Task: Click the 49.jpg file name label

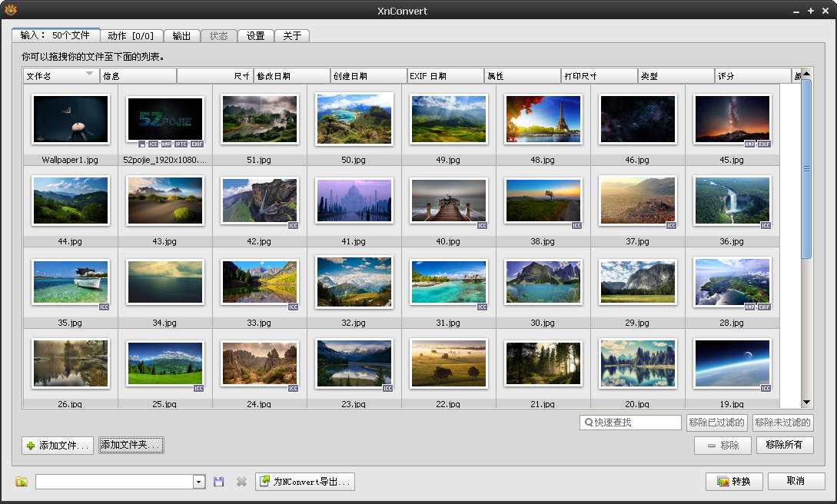Action: 448,160
